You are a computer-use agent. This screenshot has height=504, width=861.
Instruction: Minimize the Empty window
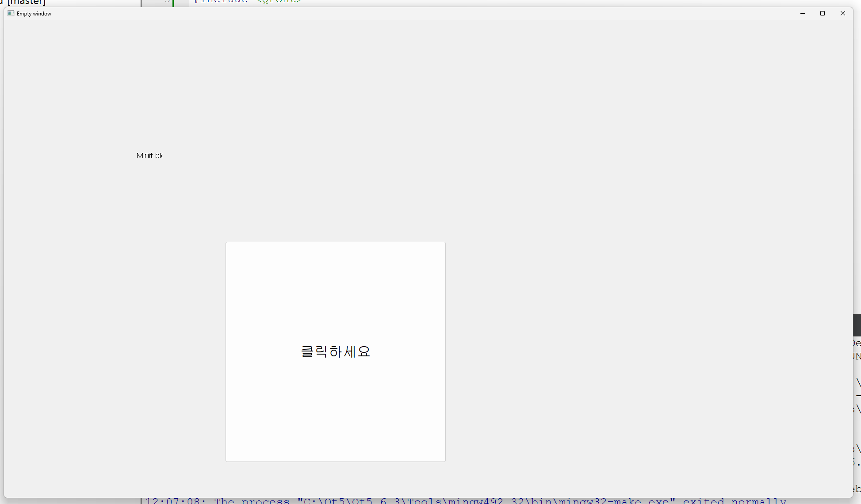click(802, 13)
